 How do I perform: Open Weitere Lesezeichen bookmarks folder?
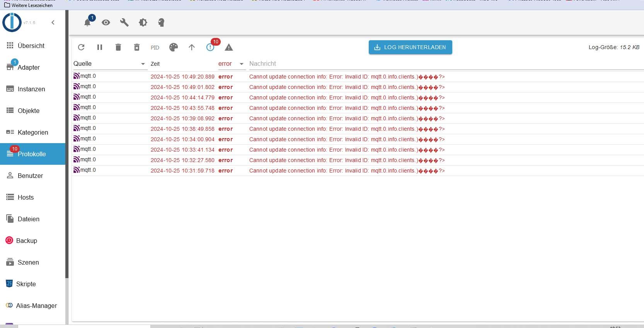[x=28, y=5]
